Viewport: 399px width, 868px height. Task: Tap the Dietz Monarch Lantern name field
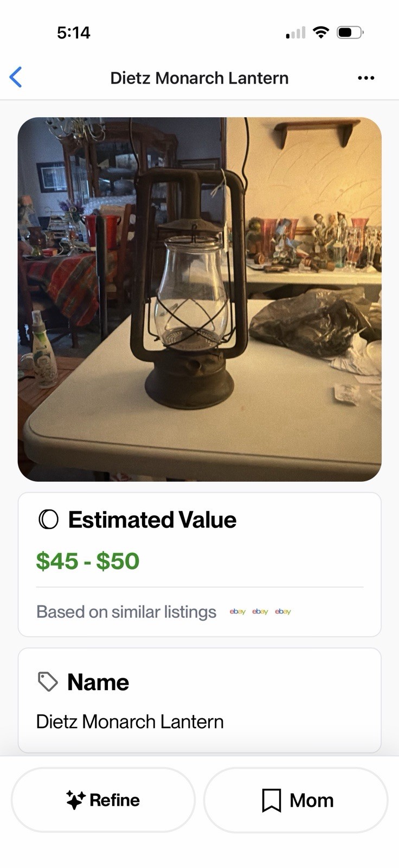pos(130,722)
